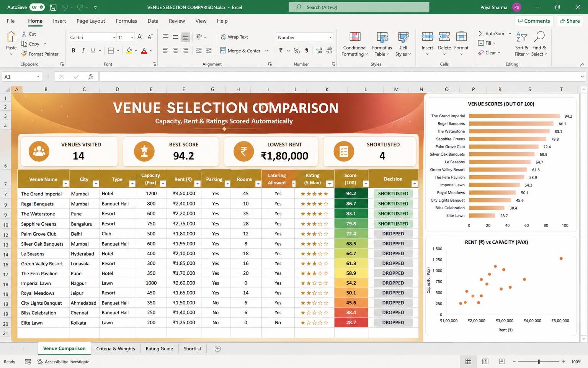588x368 pixels.
Task: Toggle Bold formatting
Action: pyautogui.click(x=73, y=51)
